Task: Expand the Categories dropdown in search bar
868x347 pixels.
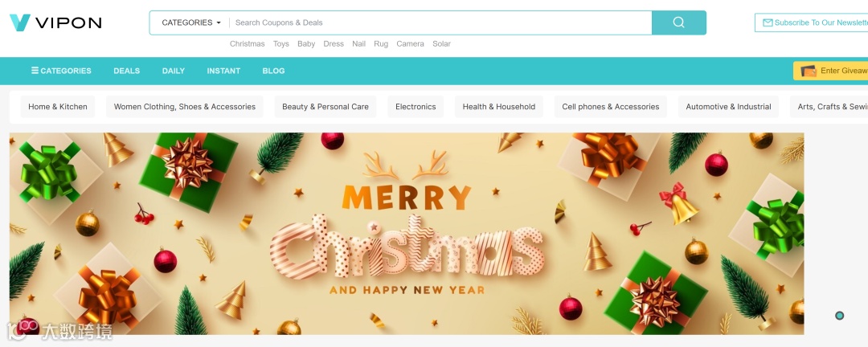Action: [191, 22]
